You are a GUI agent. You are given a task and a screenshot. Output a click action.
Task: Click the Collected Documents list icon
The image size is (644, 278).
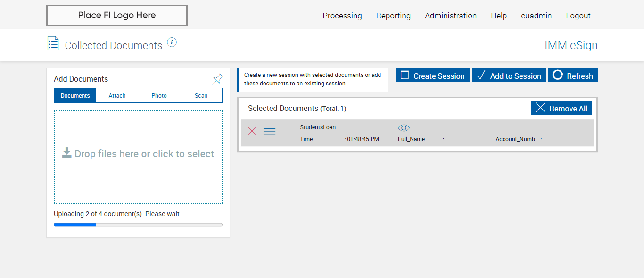coord(53,43)
